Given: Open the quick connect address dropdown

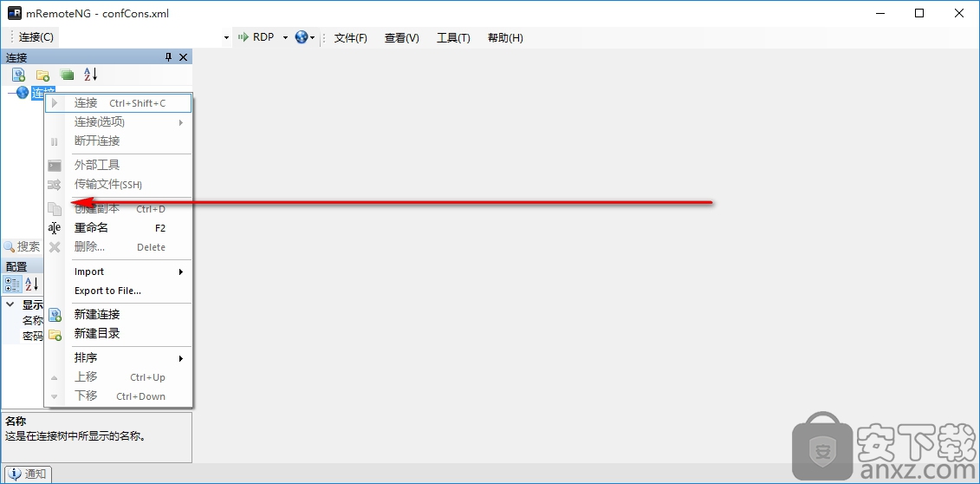Looking at the screenshot, I should pos(226,38).
